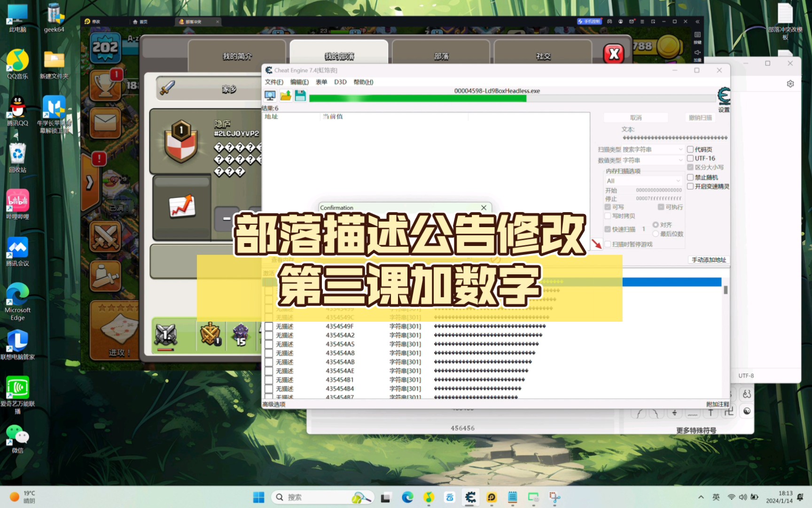Viewport: 812px width, 508px height.
Task: Click the open file folder icon
Action: [286, 96]
